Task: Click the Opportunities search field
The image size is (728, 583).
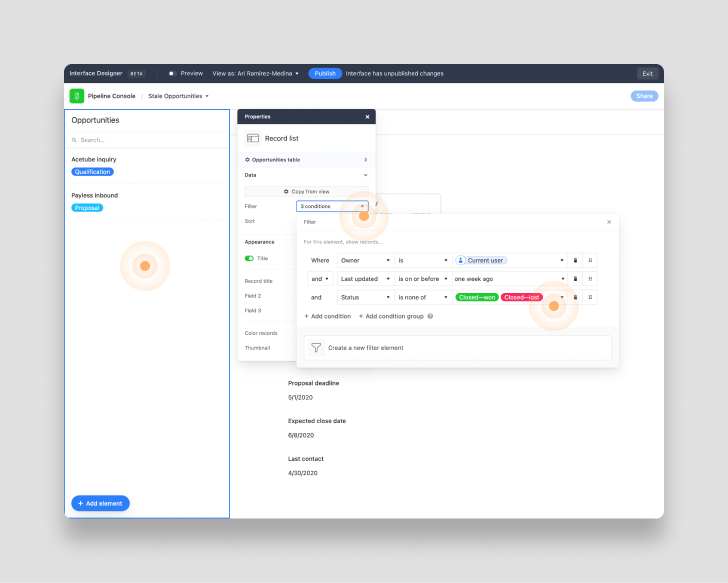Action: 147,140
